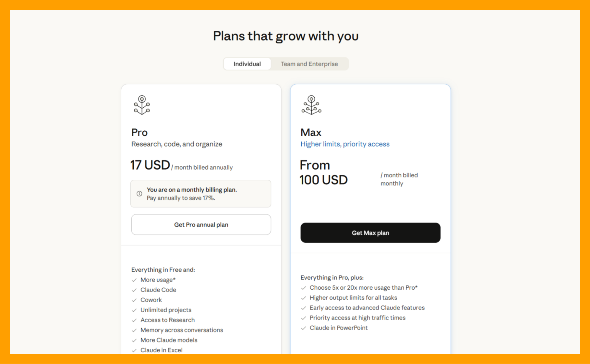
Task: Open the Team and Enterprise tab
Action: [x=309, y=64]
